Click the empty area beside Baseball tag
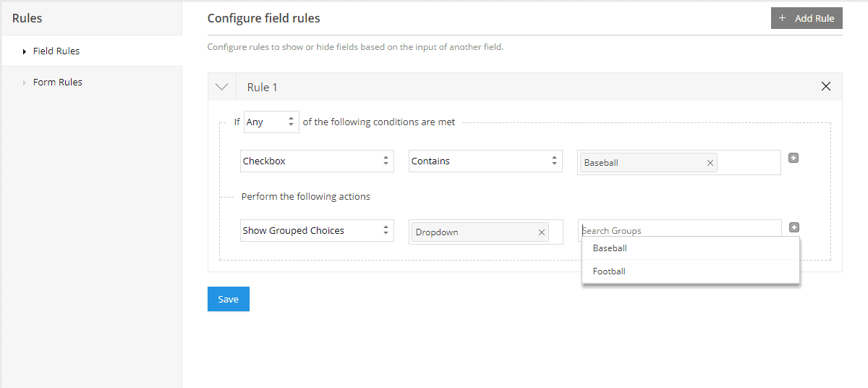The width and height of the screenshot is (868, 388). pos(749,162)
